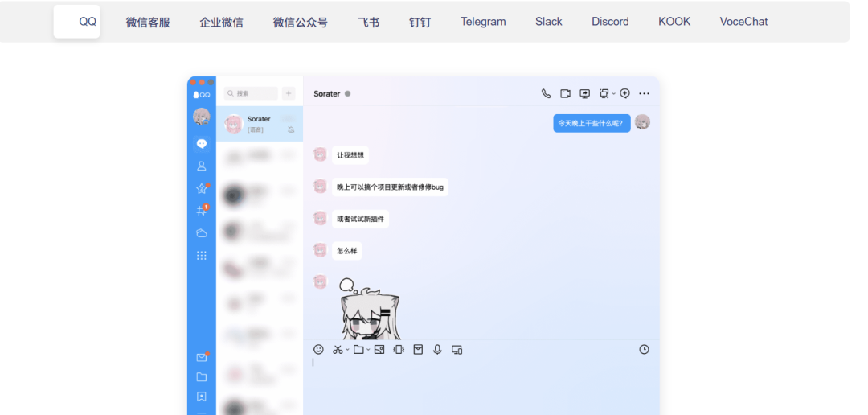868x415 pixels.
Task: Click the message bubble 让我想想
Action: click(350, 155)
